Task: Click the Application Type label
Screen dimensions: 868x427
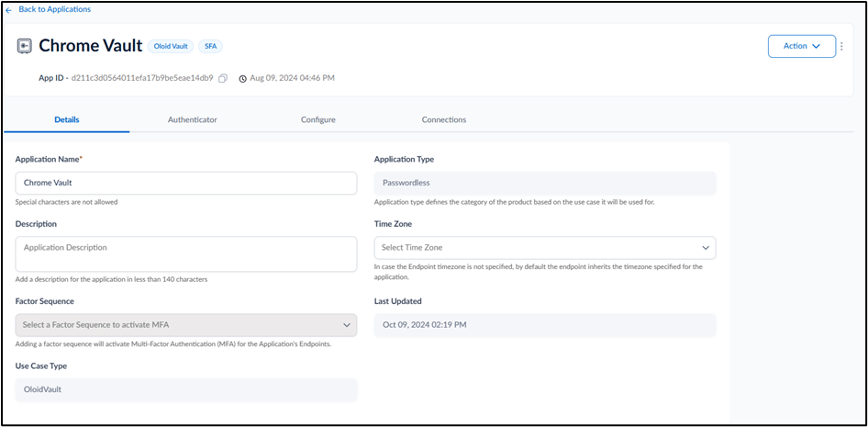Action: (404, 160)
